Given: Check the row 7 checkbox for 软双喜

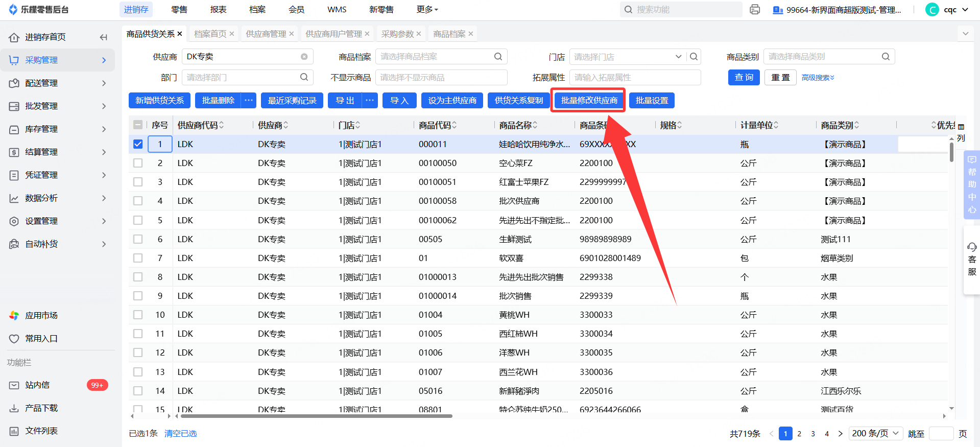Looking at the screenshot, I should tap(138, 258).
